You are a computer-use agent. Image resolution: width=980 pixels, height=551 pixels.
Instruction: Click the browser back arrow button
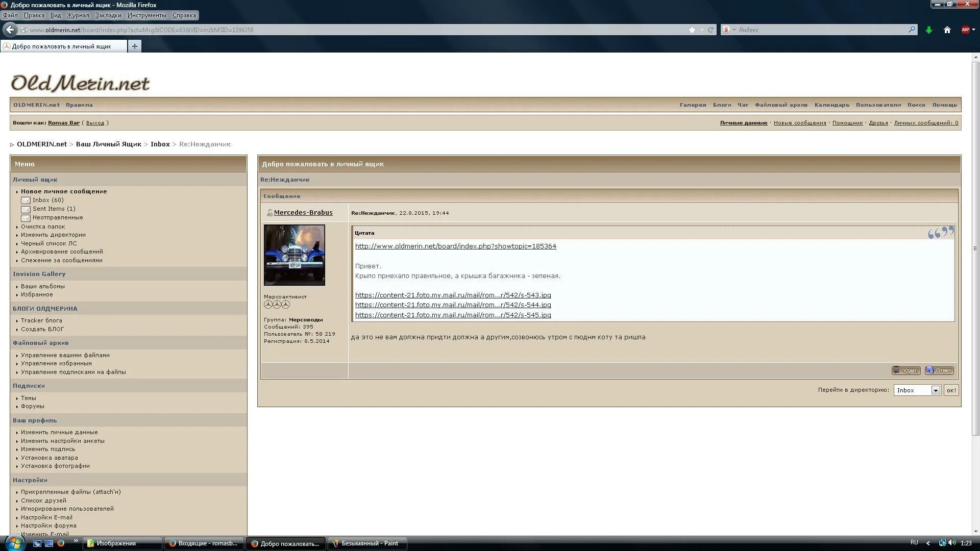click(10, 30)
